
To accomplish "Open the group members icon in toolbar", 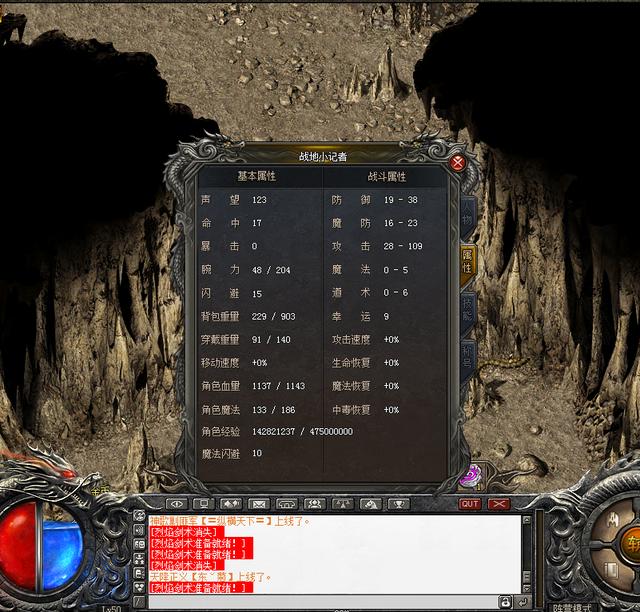I will (x=315, y=504).
